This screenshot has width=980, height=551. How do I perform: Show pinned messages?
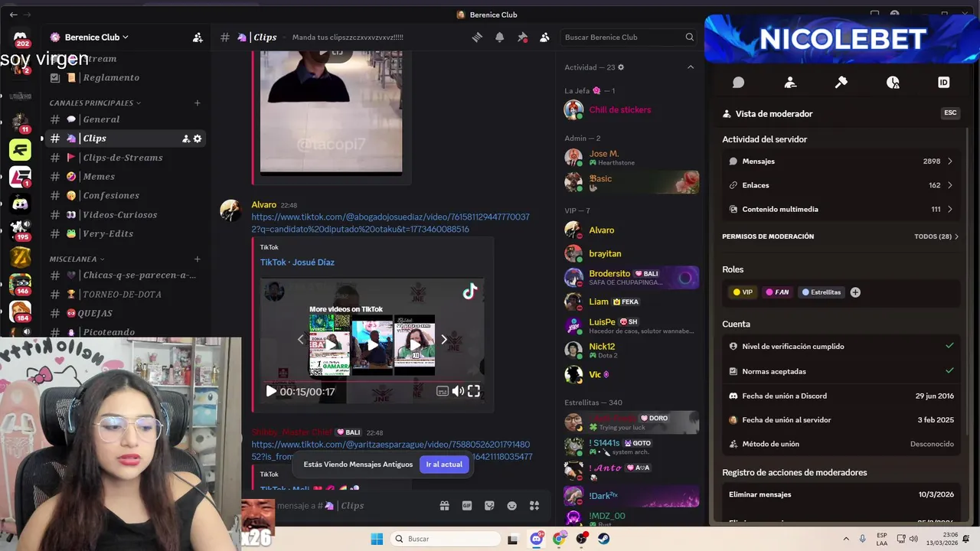coord(522,37)
